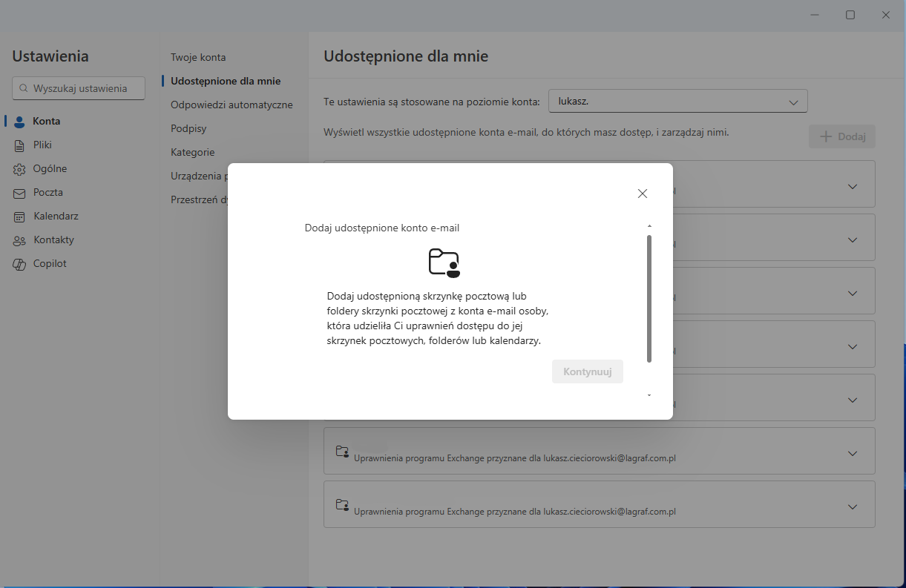Screen dimensions: 906x588
Task: Go to Podpisy settings page
Action: [x=188, y=128]
